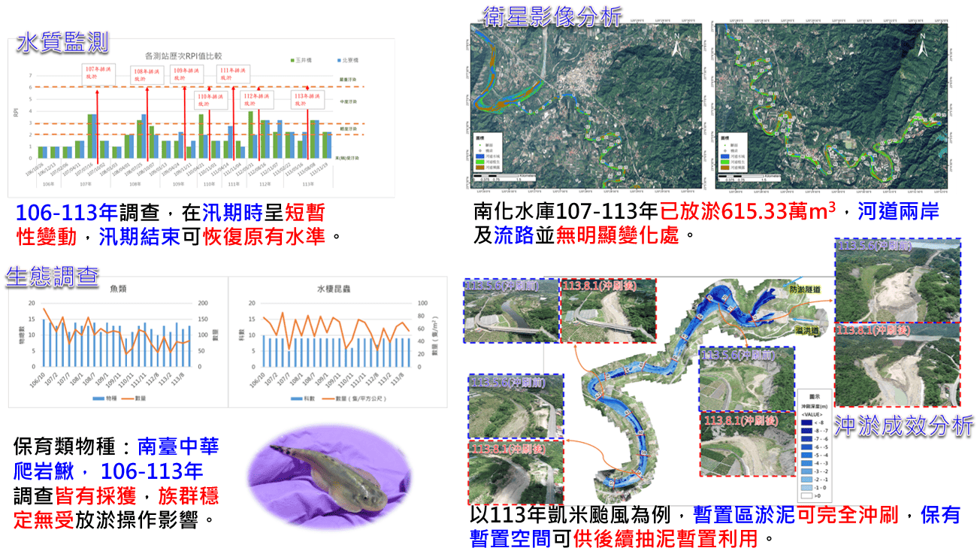Select the 玉井橋 green legend marker
This screenshot has width=980, height=548.
[x=292, y=59]
